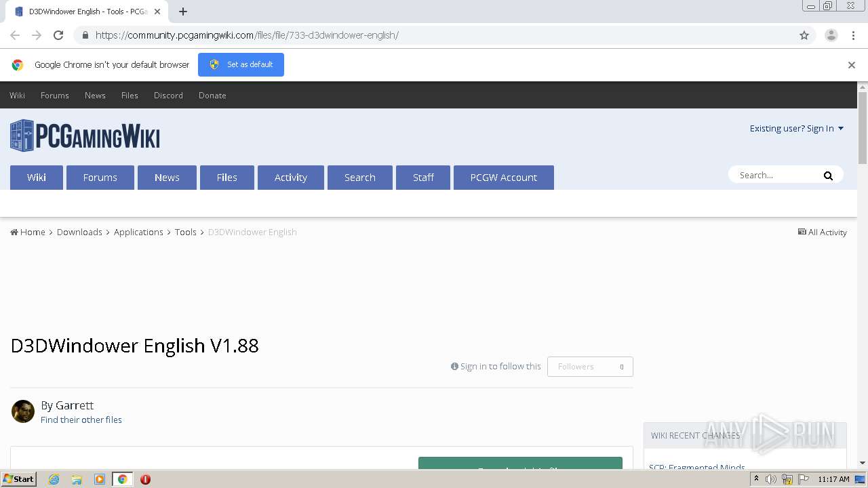Go back with the browser back arrow
Image resolution: width=868 pixels, height=488 pixels.
click(15, 35)
